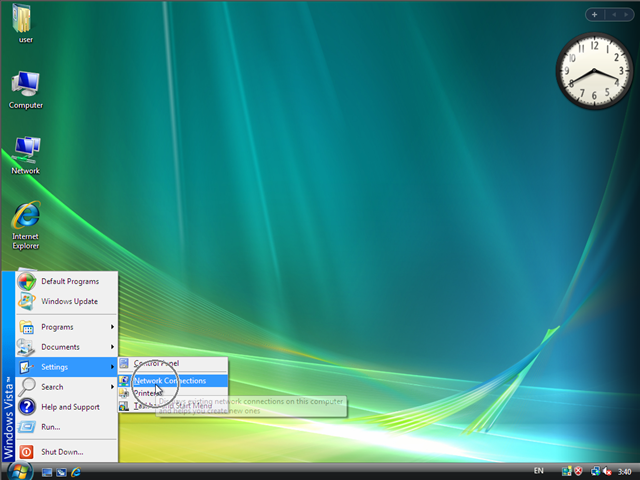Open the Documents submenu entry
640x480 pixels.
(67, 347)
